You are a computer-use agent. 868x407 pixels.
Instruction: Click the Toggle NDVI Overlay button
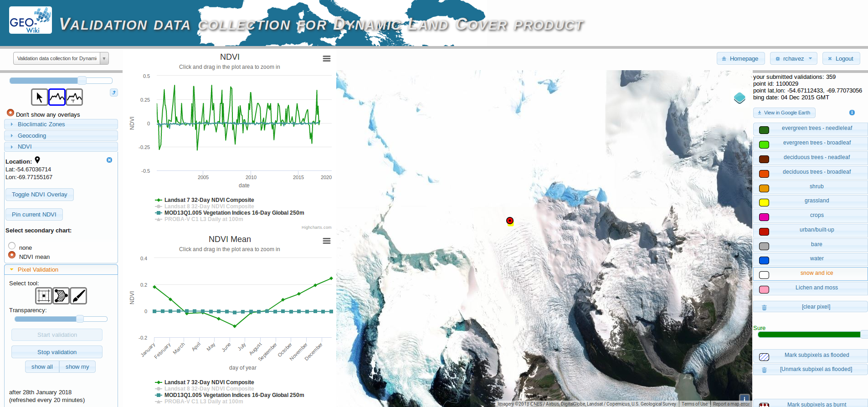(40, 195)
